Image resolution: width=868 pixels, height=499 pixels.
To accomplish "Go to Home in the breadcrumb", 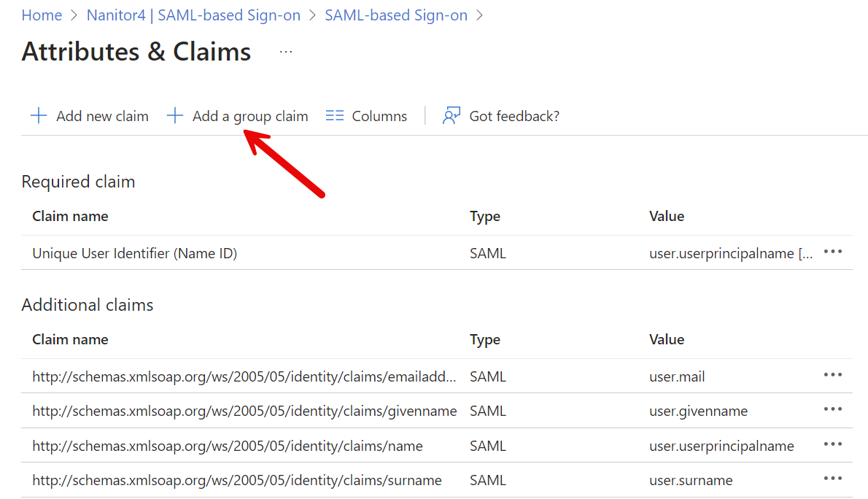I will [x=42, y=15].
